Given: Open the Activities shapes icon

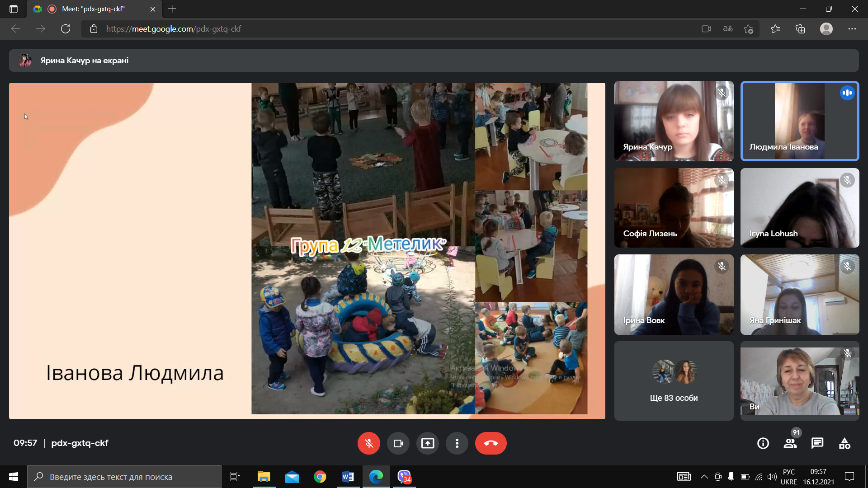Looking at the screenshot, I should (844, 443).
